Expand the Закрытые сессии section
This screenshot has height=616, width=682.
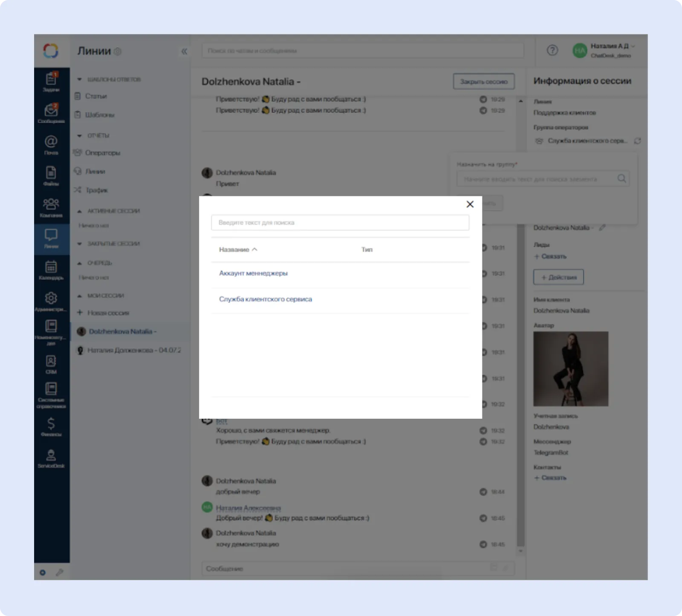tap(80, 244)
